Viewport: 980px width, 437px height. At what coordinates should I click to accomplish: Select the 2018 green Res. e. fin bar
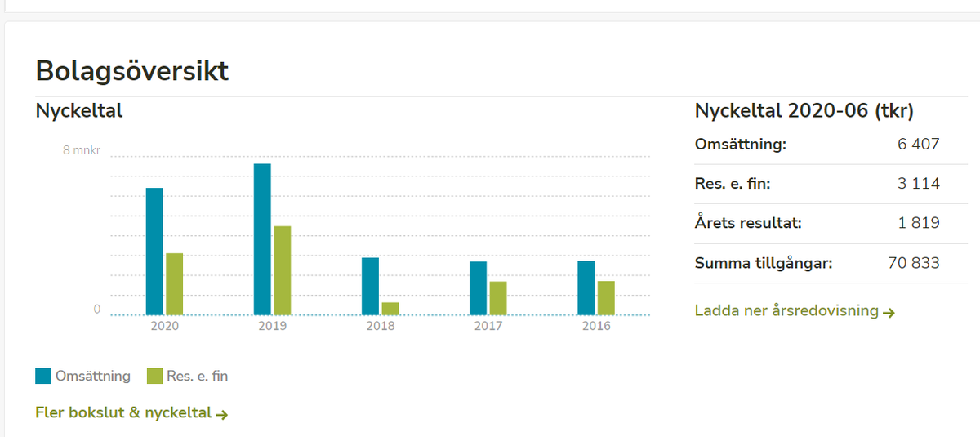(x=390, y=309)
